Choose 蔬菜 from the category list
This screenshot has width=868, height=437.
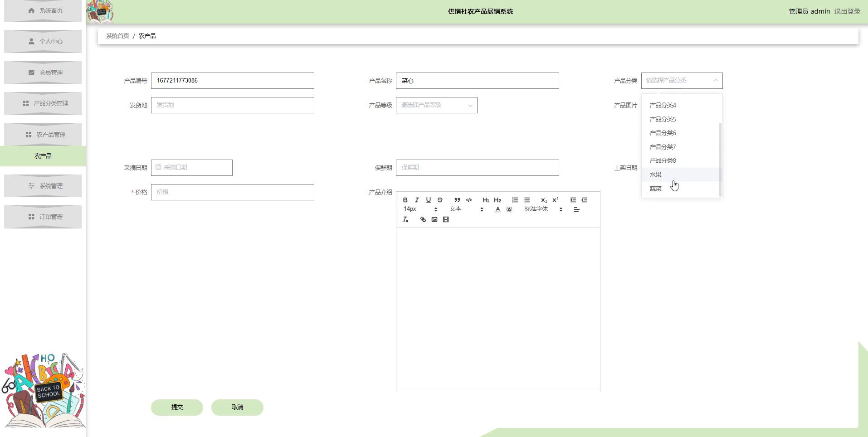pos(681,189)
